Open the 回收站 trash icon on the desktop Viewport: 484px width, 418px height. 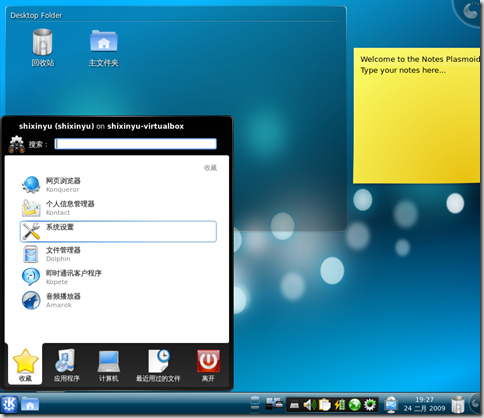(43, 48)
